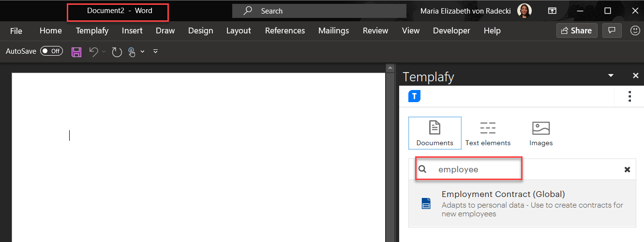This screenshot has width=644, height=242.
Task: Open the Design tab
Action: [200, 30]
